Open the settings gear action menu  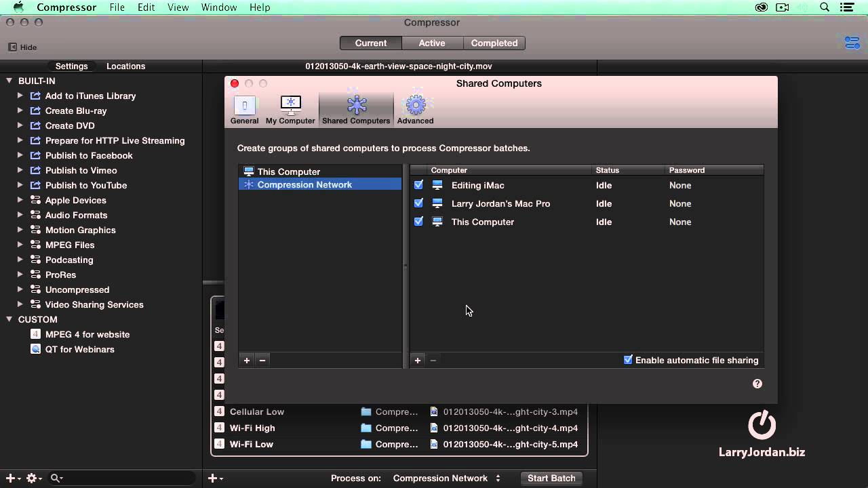click(x=33, y=479)
